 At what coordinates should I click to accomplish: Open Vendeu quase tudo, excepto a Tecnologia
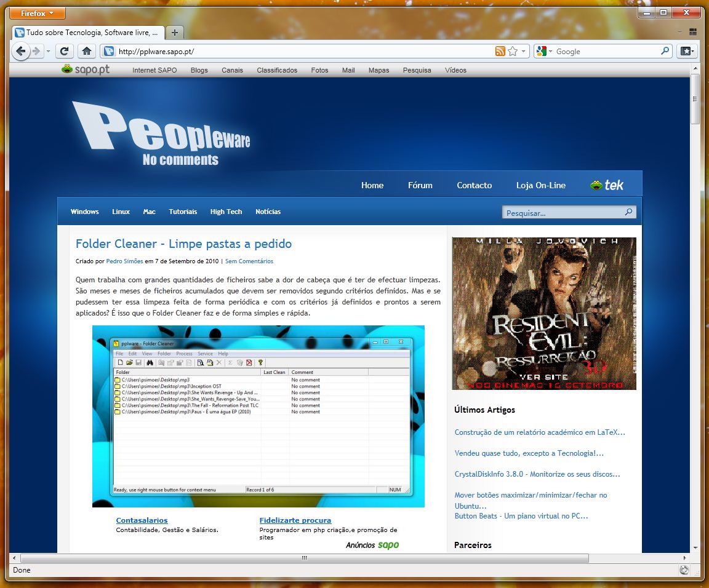[529, 453]
